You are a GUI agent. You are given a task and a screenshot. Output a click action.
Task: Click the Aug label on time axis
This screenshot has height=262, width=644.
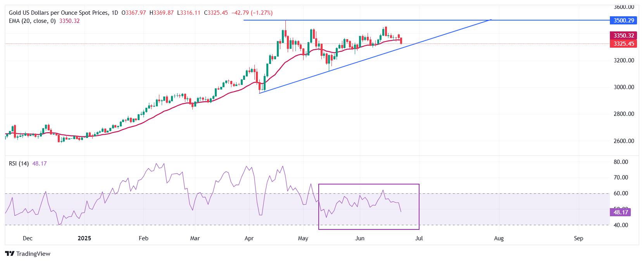coord(499,238)
